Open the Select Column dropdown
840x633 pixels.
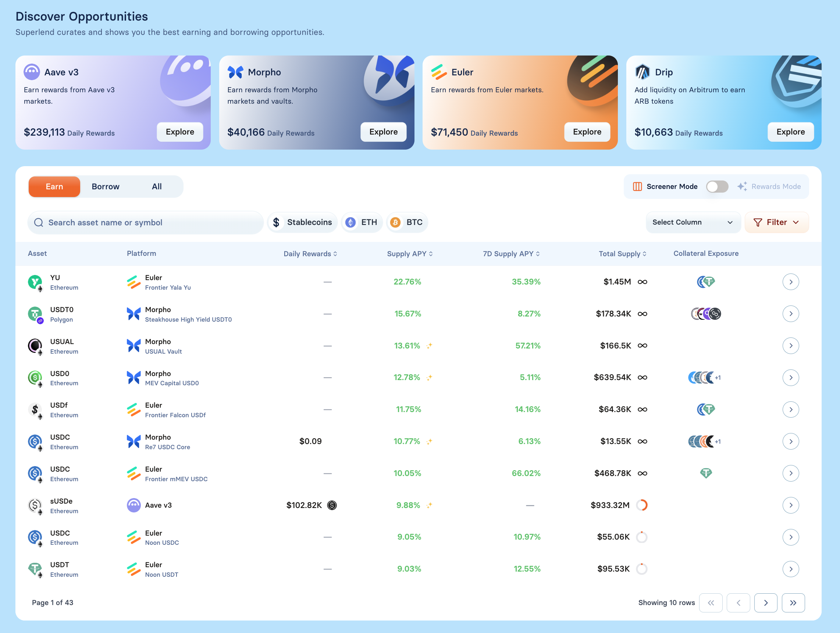pos(693,222)
